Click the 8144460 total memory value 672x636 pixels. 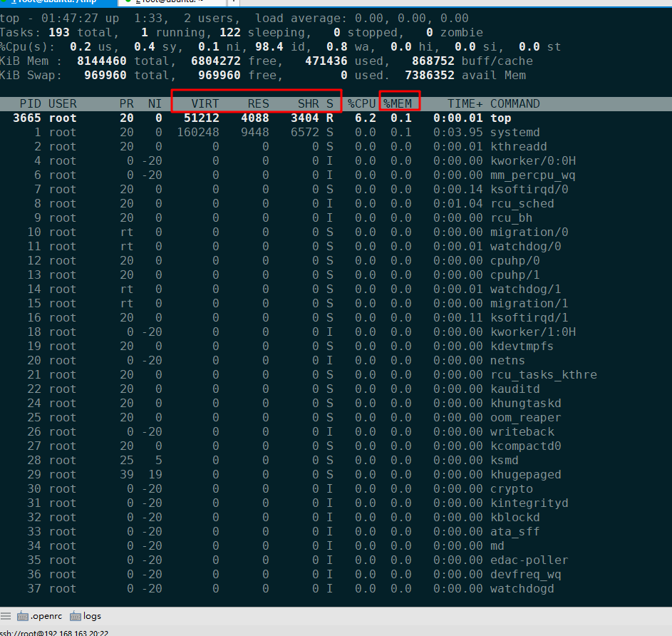pyautogui.click(x=102, y=61)
